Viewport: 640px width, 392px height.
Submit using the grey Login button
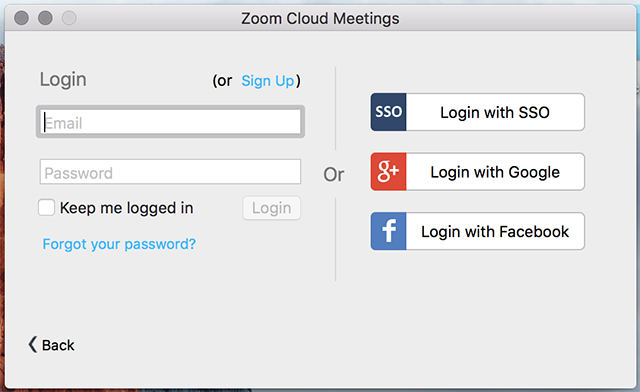coord(272,208)
